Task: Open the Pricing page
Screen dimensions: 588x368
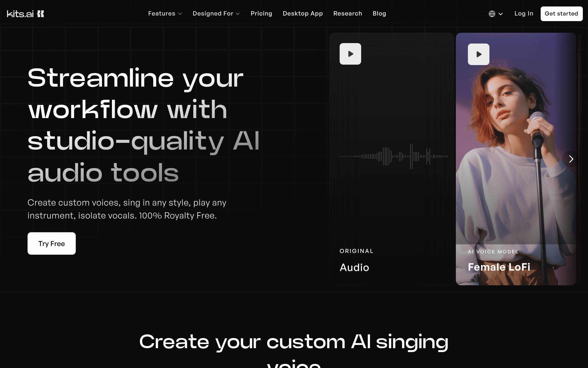Action: [x=261, y=14]
